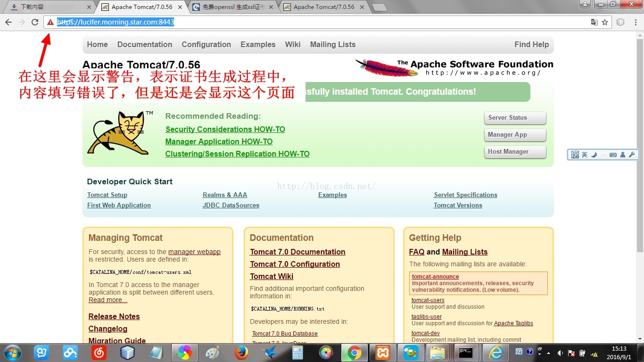Image resolution: width=644 pixels, height=362 pixels.
Task: Click the page vertical scrollbar down arrow
Action: pos(640,339)
